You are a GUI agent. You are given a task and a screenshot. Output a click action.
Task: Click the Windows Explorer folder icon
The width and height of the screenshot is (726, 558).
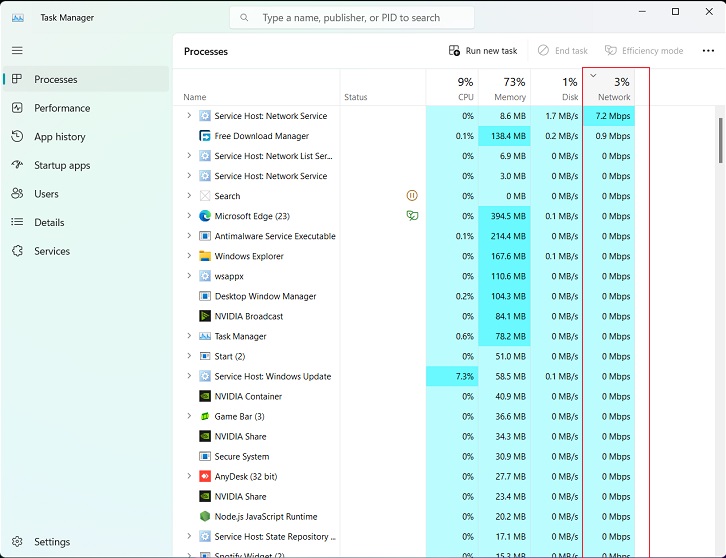tap(205, 256)
